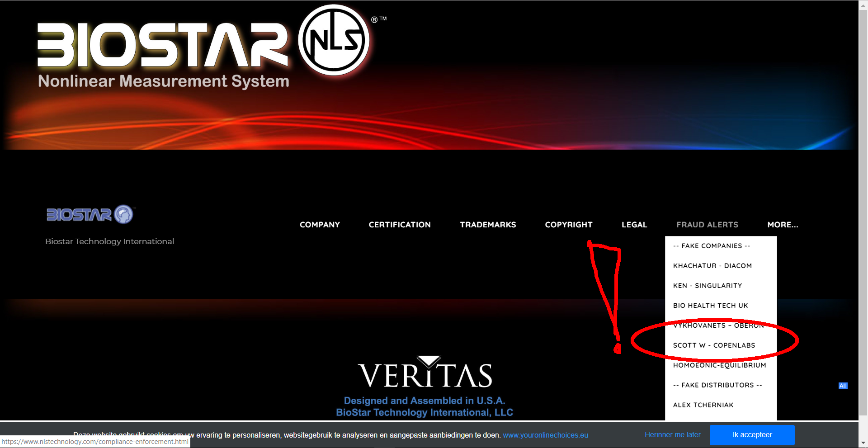Viewport: 868px width, 448px height.
Task: Select Scott W - Copenlabs item
Action: click(x=714, y=345)
